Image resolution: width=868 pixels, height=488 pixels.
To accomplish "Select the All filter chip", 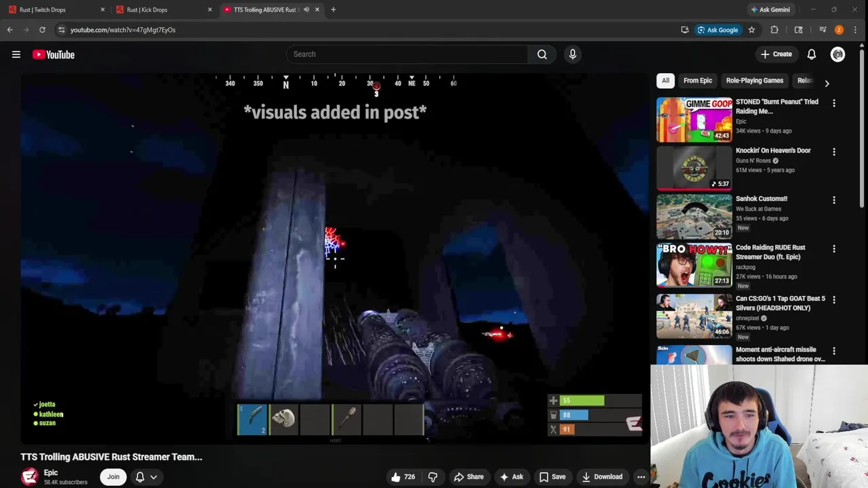I will (665, 81).
